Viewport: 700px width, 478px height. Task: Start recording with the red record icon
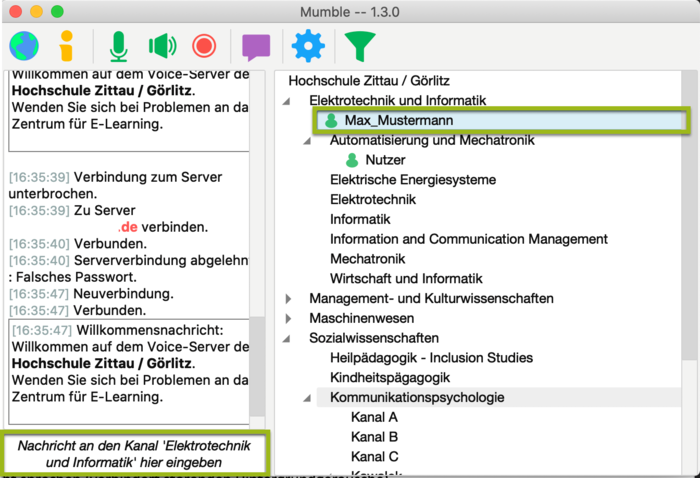tap(204, 46)
